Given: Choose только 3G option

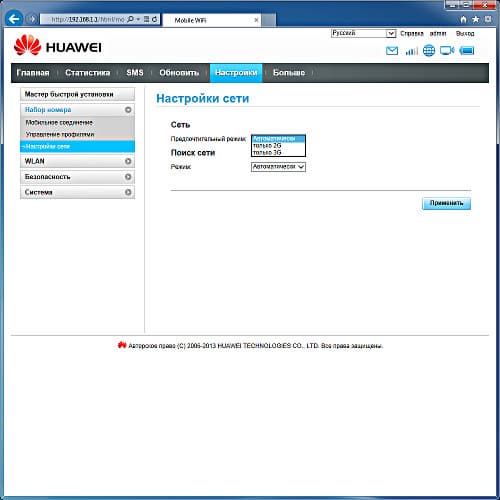Looking at the screenshot, I should pos(278,153).
